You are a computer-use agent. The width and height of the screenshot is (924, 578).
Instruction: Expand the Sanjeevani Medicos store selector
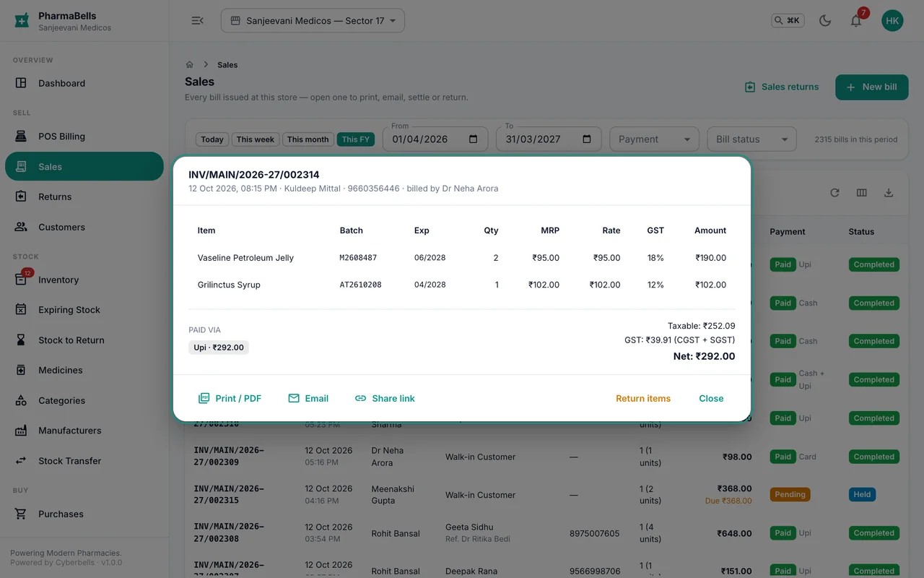[x=313, y=21]
